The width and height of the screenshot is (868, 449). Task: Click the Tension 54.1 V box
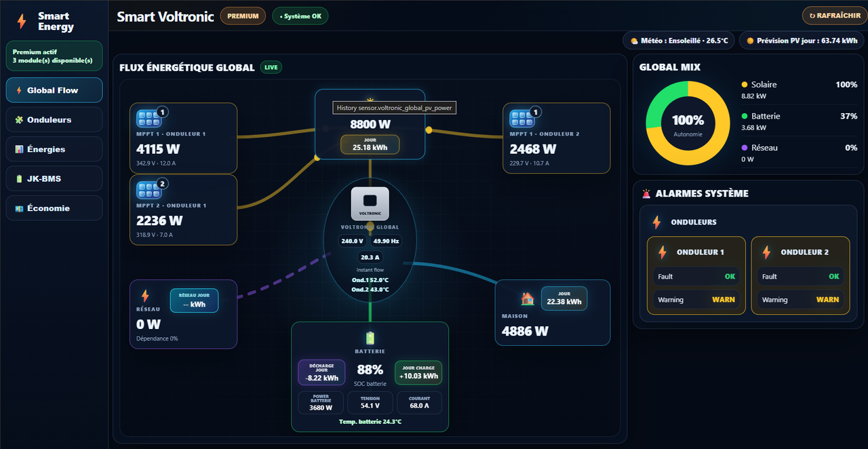tap(370, 403)
